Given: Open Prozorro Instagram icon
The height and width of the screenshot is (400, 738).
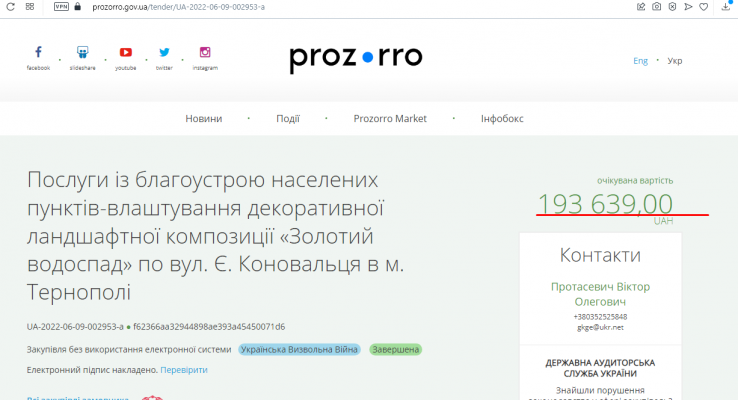Looking at the screenshot, I should [205, 52].
